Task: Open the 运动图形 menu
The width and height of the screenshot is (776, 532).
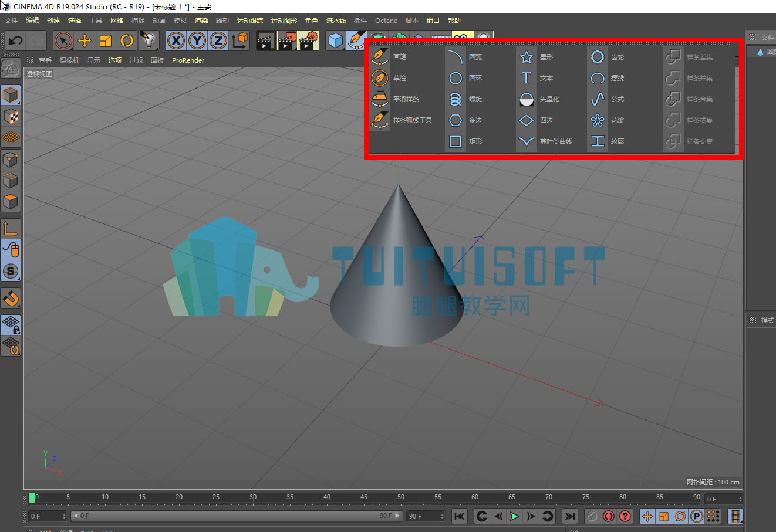Action: pyautogui.click(x=284, y=21)
